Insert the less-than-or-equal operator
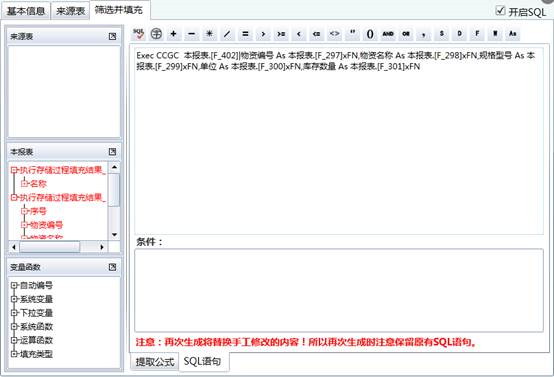The image size is (554, 377). click(317, 34)
